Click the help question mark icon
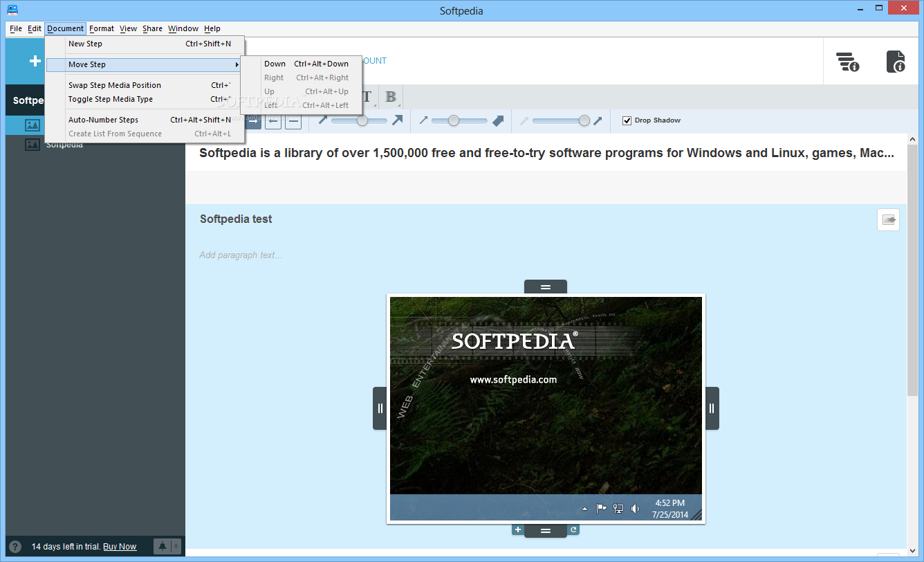The width and height of the screenshot is (924, 562). [x=15, y=546]
